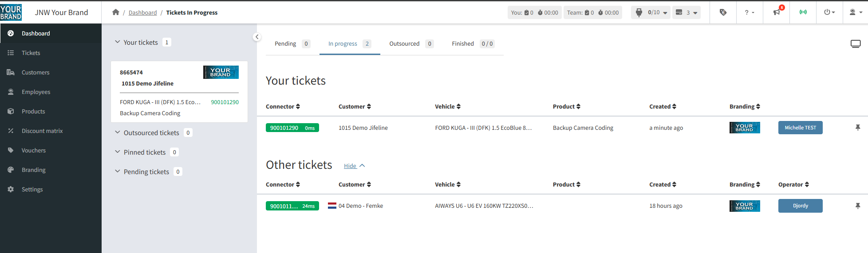Click the home icon in breadcrumb
This screenshot has width=868, height=253.
point(116,12)
